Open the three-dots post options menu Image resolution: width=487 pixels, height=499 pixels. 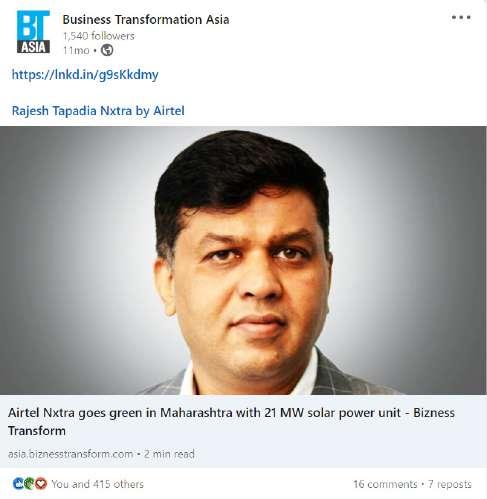(461, 17)
